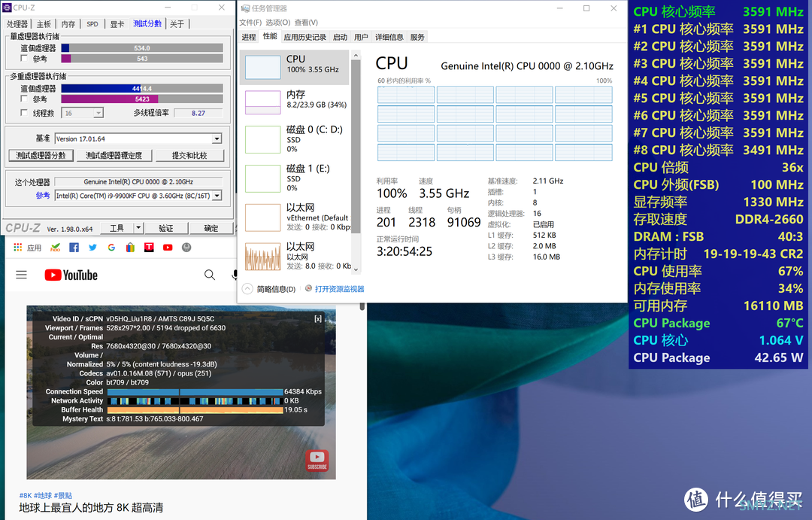The width and height of the screenshot is (812, 520).
Task: Check single-thread reference (參考) checkbox in CPU-Z
Action: pyautogui.click(x=24, y=58)
